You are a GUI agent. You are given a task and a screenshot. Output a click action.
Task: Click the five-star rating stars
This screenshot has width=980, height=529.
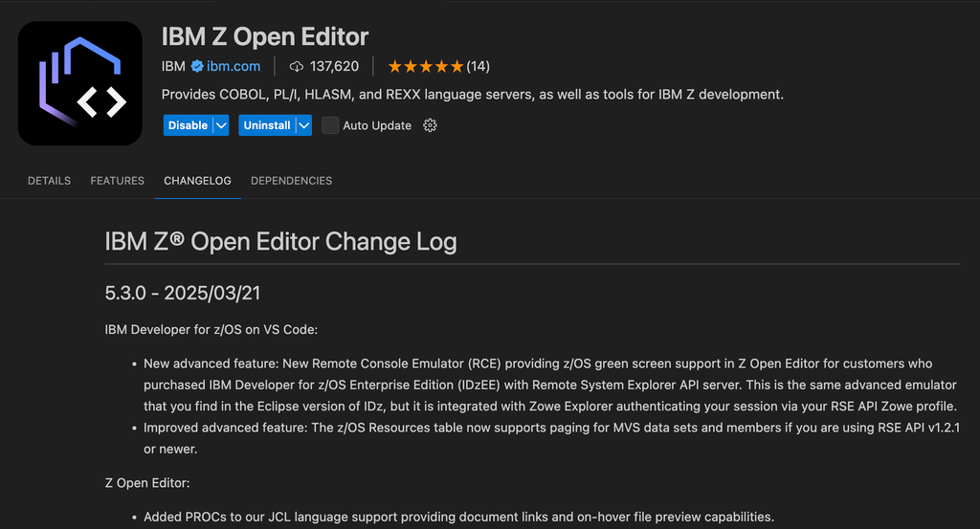click(x=426, y=66)
